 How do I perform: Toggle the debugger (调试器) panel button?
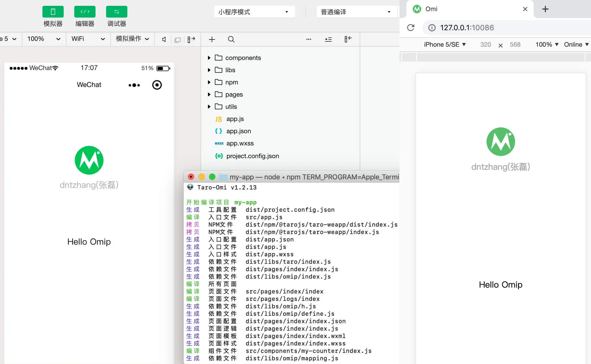coord(116,12)
